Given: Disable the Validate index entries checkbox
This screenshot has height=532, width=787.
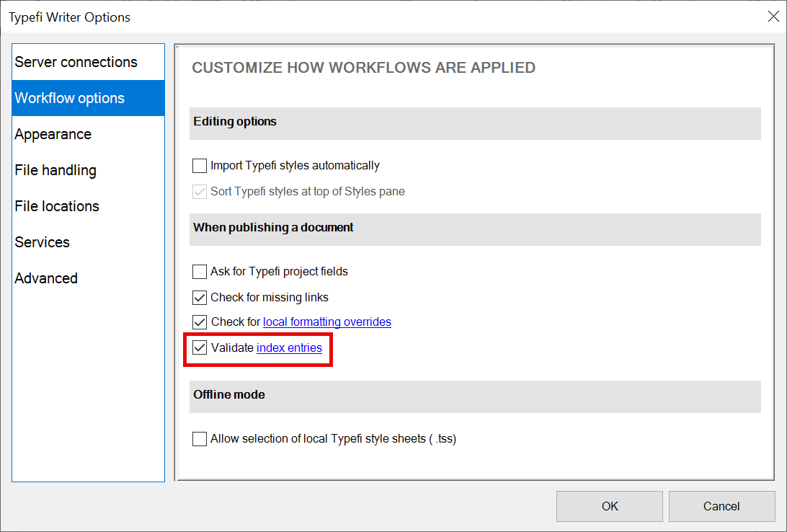Looking at the screenshot, I should tap(200, 347).
